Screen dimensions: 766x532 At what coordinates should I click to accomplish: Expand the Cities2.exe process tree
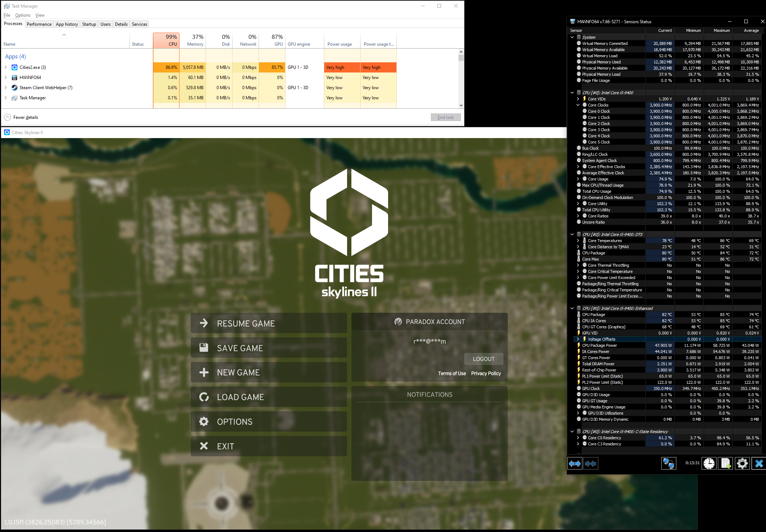pyautogui.click(x=5, y=67)
